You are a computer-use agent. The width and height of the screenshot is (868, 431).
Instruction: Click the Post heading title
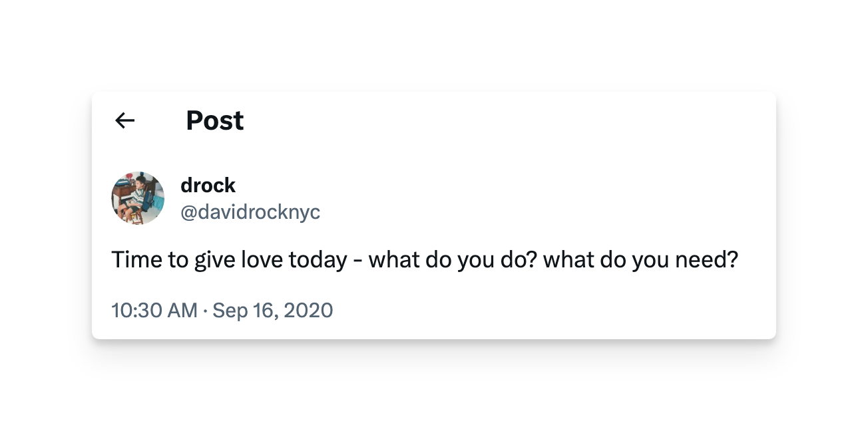pyautogui.click(x=215, y=120)
